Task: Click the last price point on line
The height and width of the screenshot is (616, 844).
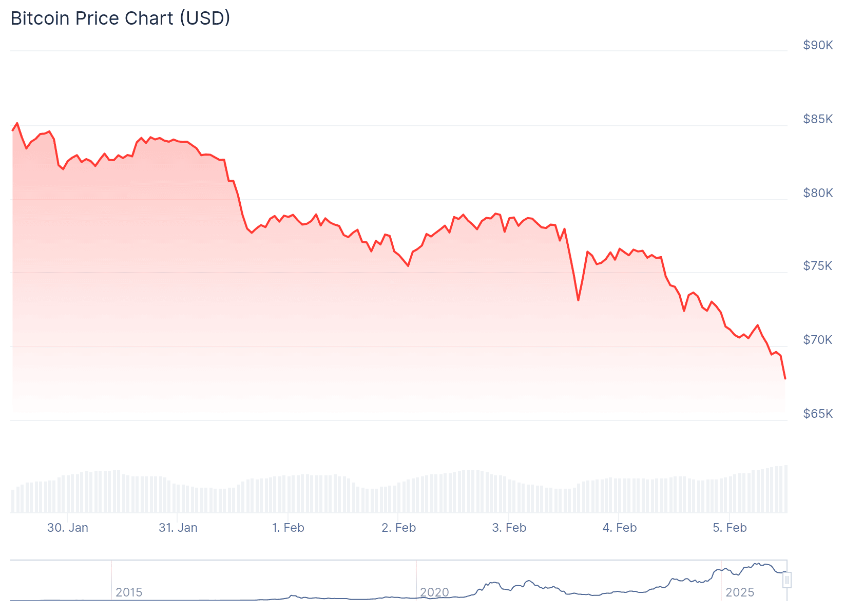Action: 785,378
